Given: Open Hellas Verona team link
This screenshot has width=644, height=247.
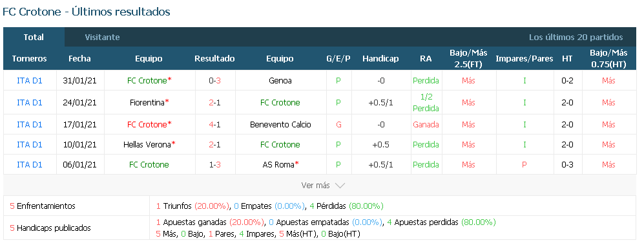Looking at the screenshot, I should click(x=147, y=144).
